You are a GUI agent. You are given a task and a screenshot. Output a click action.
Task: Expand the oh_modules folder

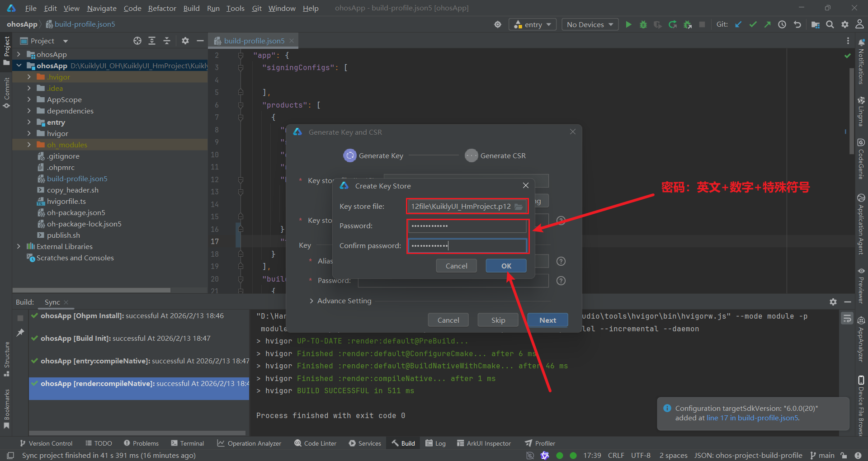click(x=29, y=145)
